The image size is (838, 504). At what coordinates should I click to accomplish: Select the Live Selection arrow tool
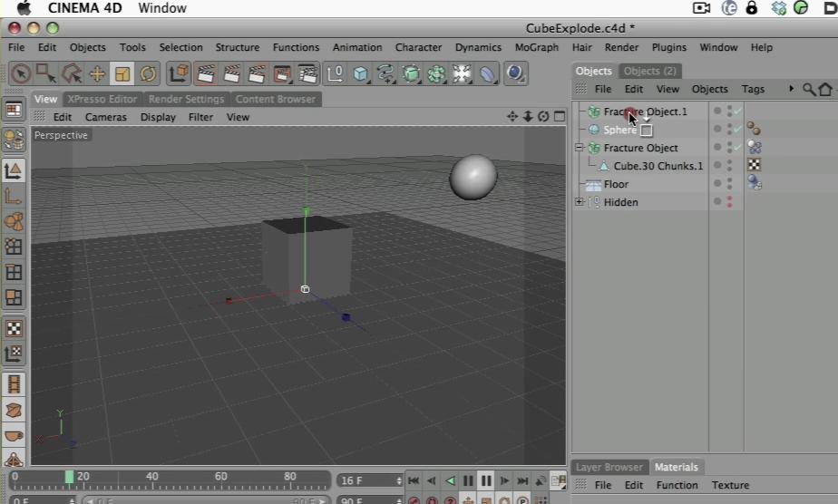[21, 73]
